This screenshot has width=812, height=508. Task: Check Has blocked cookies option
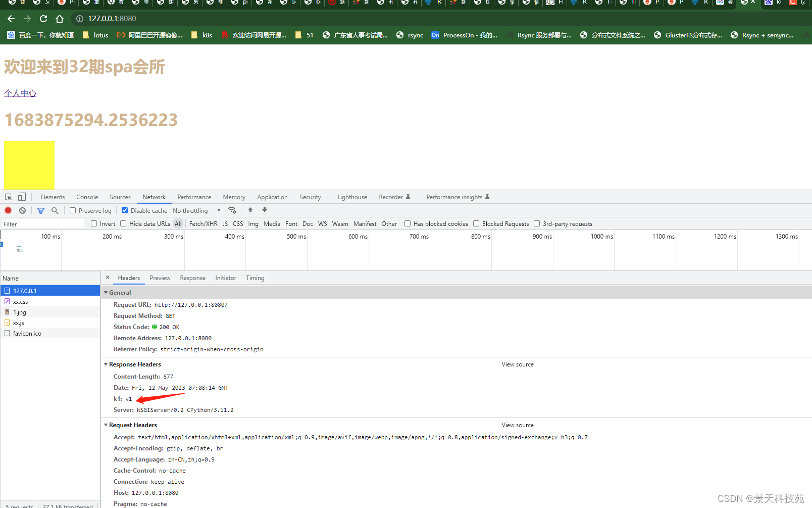click(x=408, y=223)
